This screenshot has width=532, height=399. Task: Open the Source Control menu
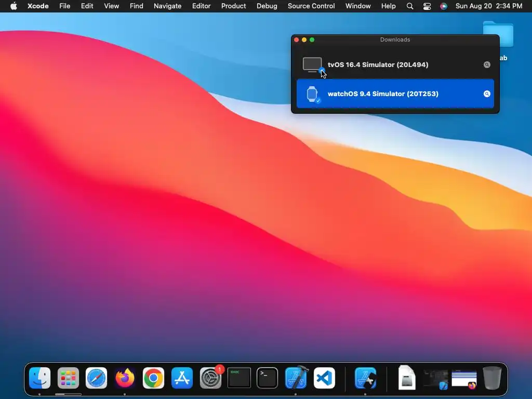coord(311,6)
